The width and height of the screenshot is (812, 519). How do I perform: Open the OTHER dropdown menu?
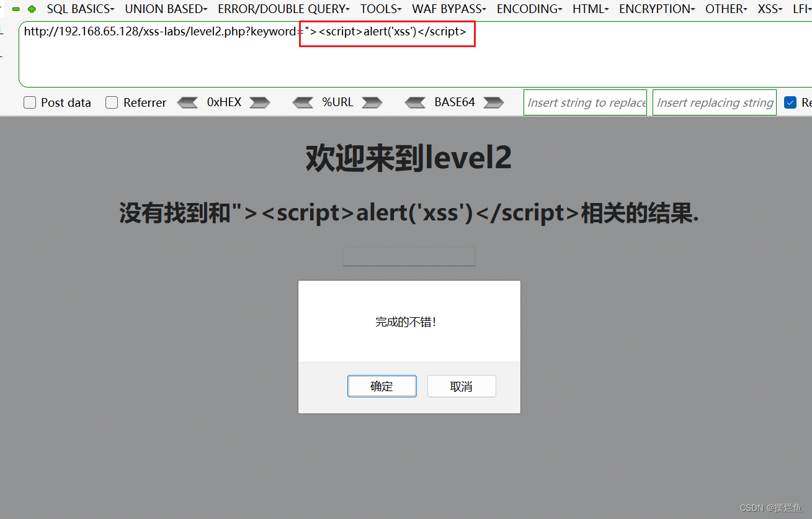point(726,9)
